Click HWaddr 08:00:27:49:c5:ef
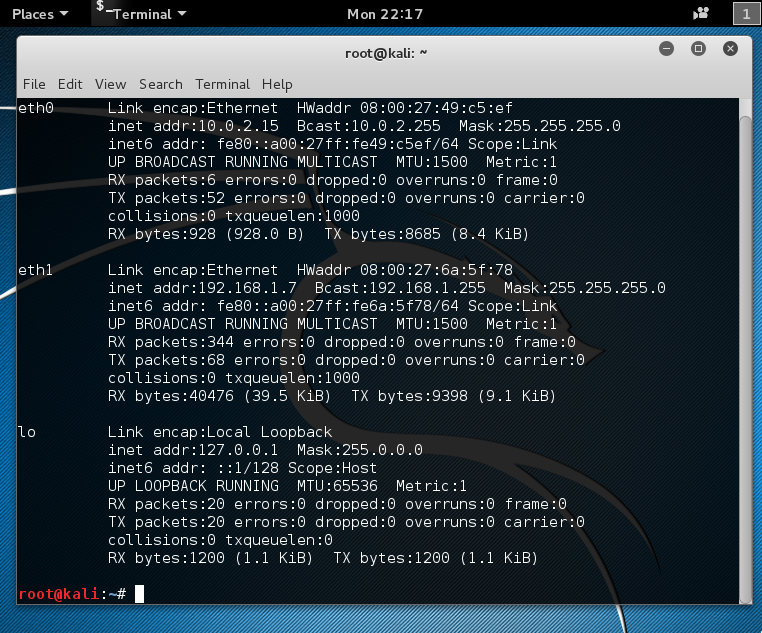 pos(405,108)
